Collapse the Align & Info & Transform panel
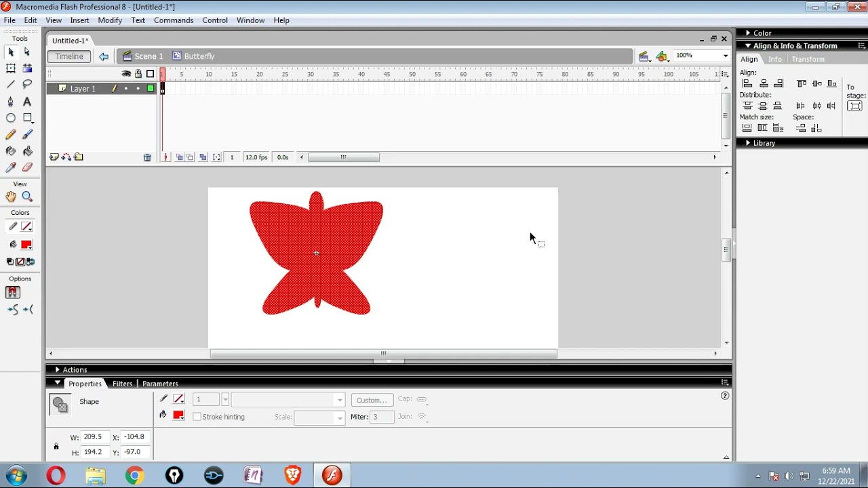This screenshot has width=868, height=488. click(x=748, y=46)
